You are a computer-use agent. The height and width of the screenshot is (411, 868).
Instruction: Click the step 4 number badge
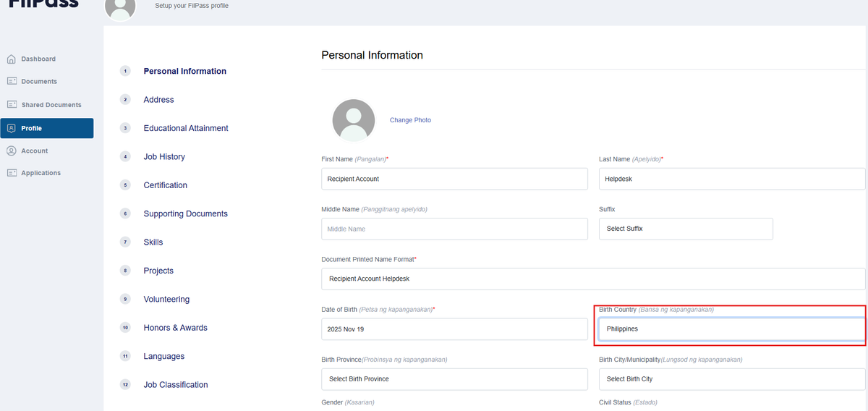[125, 156]
